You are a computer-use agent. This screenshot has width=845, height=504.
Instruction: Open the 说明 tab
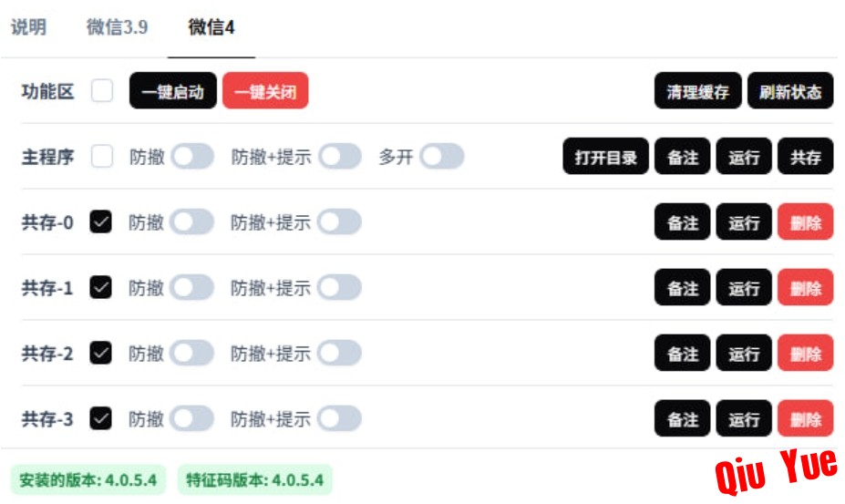pos(28,27)
